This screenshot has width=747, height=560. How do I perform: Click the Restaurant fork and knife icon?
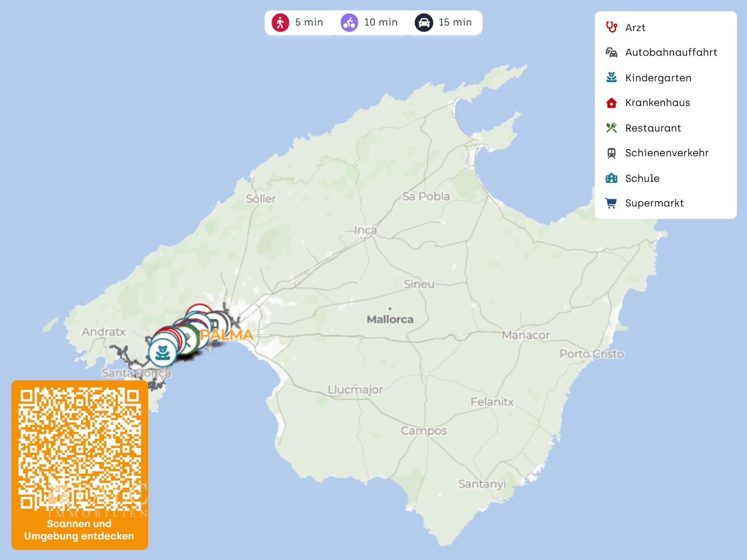coord(611,128)
